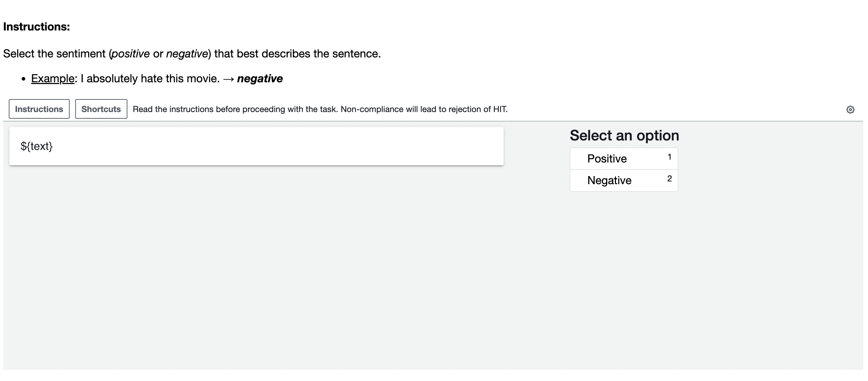Click the HIT rejection warning text
The height and width of the screenshot is (381, 868).
pyautogui.click(x=320, y=109)
